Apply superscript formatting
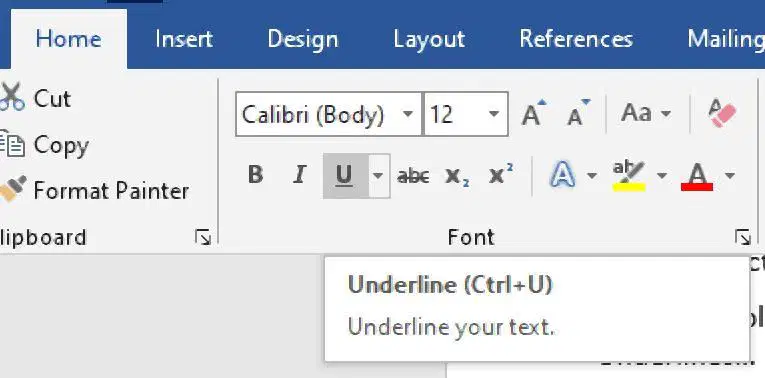 coord(501,175)
